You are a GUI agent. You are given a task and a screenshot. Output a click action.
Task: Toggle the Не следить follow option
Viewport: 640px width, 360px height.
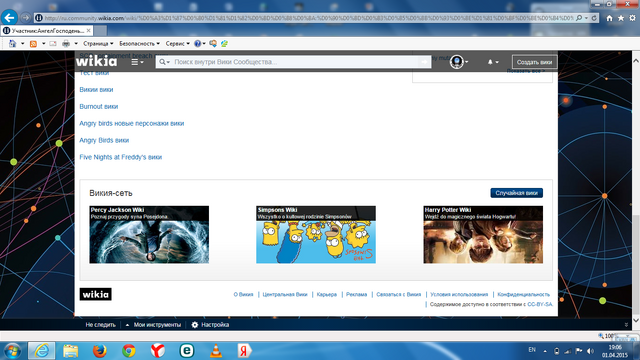click(x=100, y=325)
